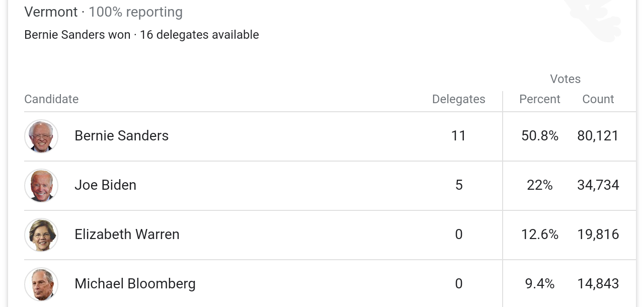The width and height of the screenshot is (644, 307).
Task: Click the Vermont map silhouette icon
Action: coord(593,20)
